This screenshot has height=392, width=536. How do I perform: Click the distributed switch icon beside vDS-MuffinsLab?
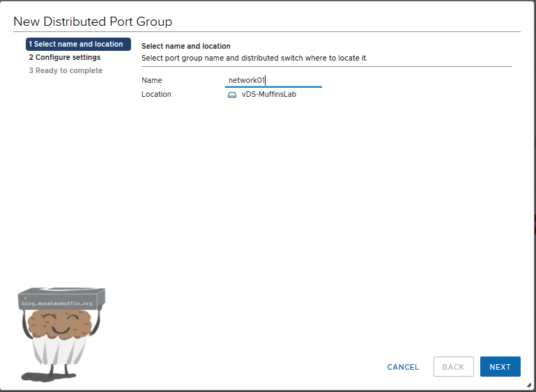232,95
